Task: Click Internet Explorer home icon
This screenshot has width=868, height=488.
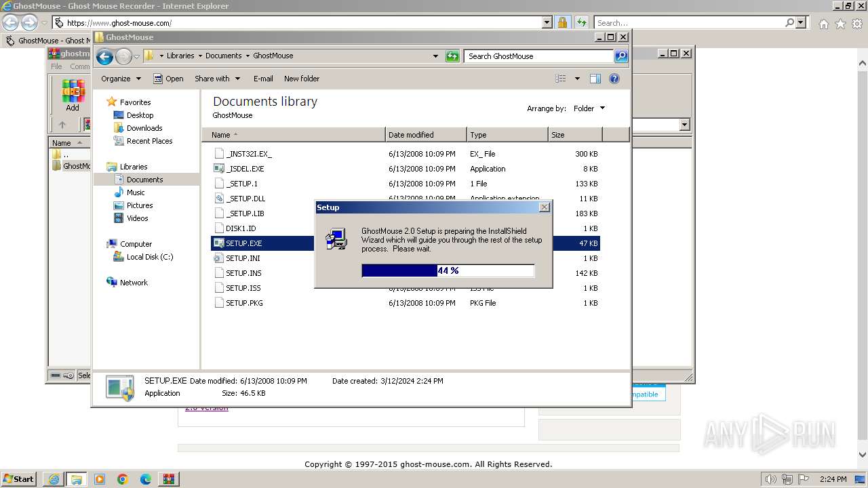Action: pyautogui.click(x=823, y=24)
